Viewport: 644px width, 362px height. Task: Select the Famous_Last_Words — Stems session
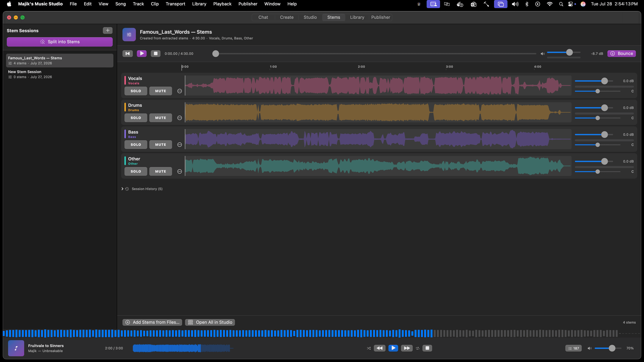tap(59, 61)
